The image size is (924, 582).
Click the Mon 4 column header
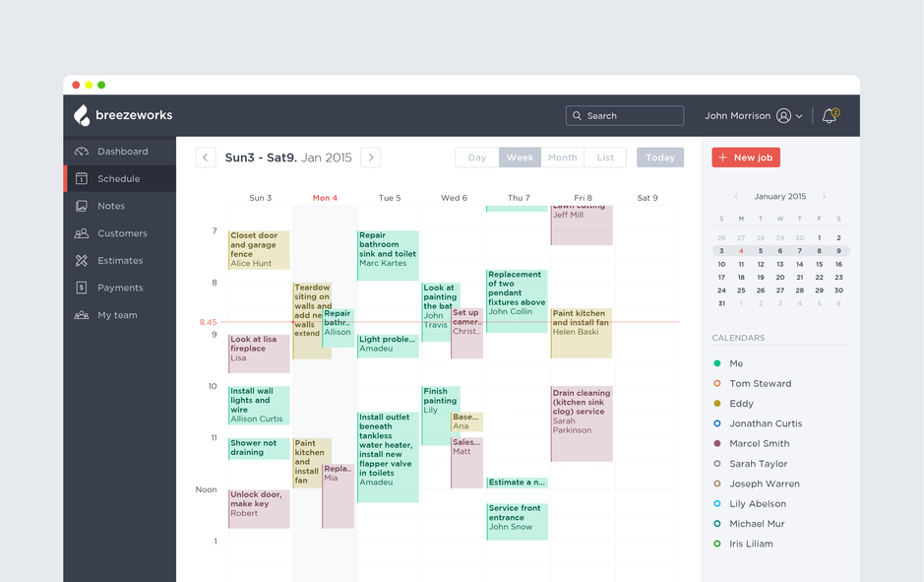click(325, 198)
